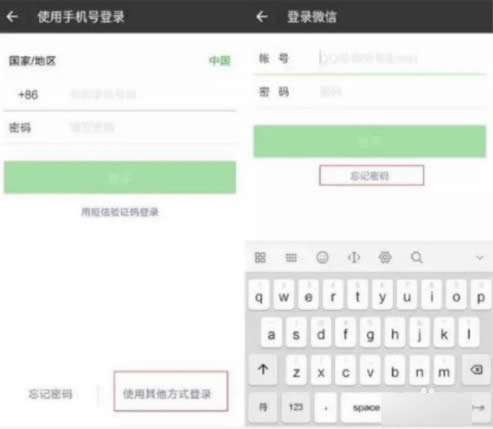This screenshot has height=429, width=493.
Task: Click 用短信验证码登录 link
Action: click(x=120, y=212)
